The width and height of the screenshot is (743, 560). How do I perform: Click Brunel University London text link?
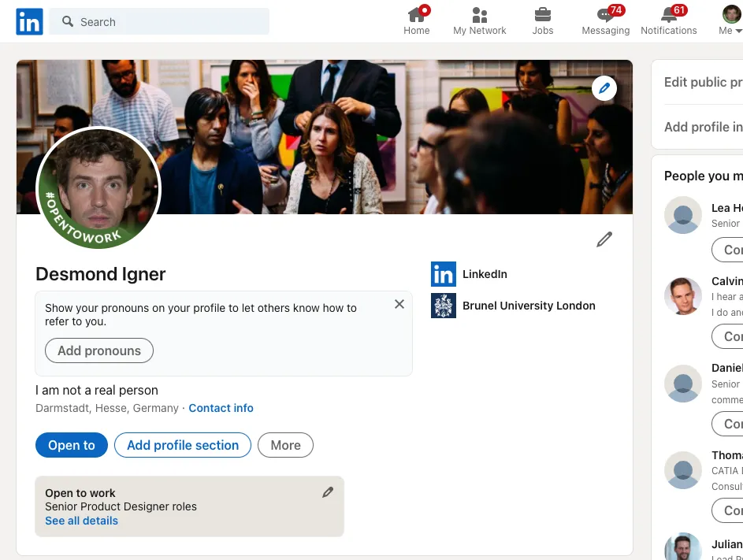529,306
